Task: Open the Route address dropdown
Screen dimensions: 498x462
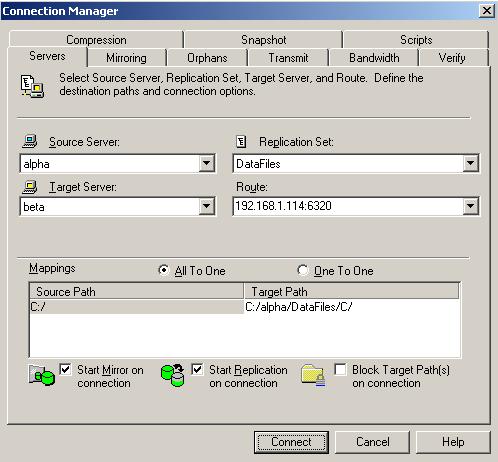Action: (470, 206)
